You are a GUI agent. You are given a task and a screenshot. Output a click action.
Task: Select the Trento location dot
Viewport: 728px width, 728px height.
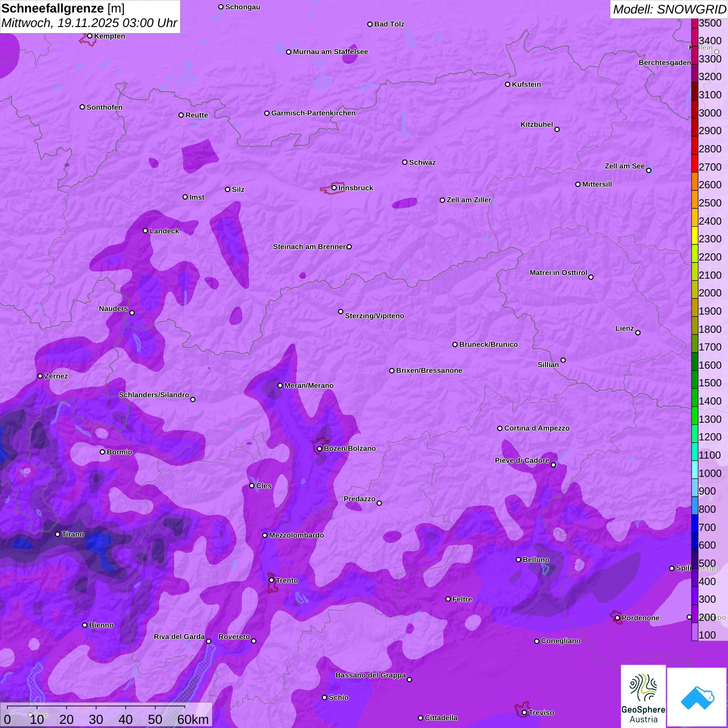[x=271, y=580]
